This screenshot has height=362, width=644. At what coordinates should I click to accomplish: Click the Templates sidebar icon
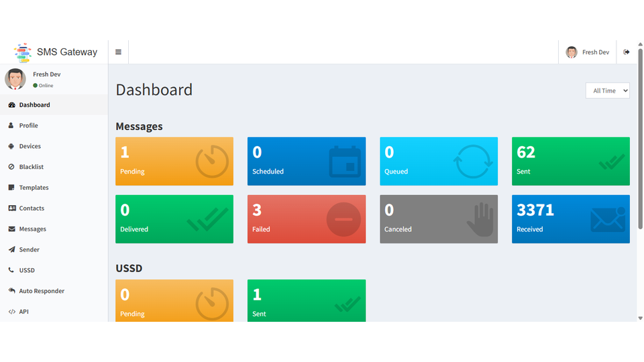[11, 188]
